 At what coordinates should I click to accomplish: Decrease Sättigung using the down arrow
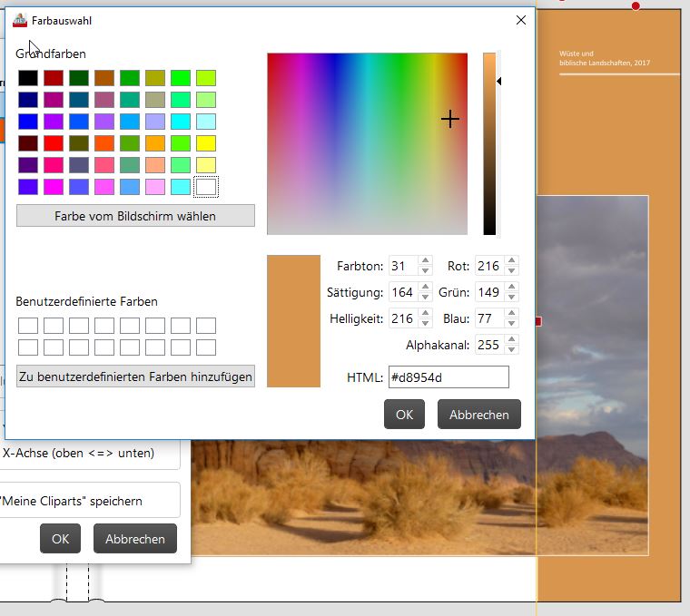[425, 298]
